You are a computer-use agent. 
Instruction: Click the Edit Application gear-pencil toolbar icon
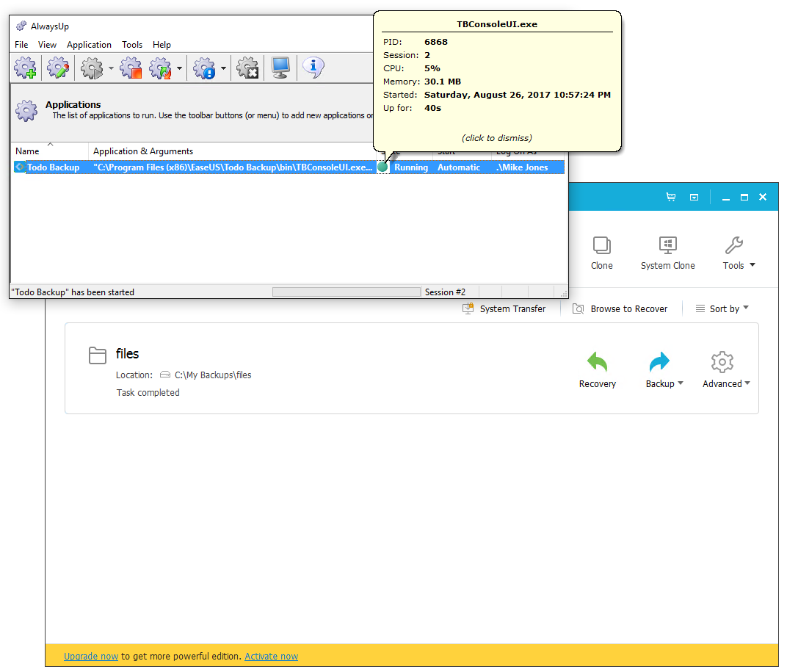(58, 68)
